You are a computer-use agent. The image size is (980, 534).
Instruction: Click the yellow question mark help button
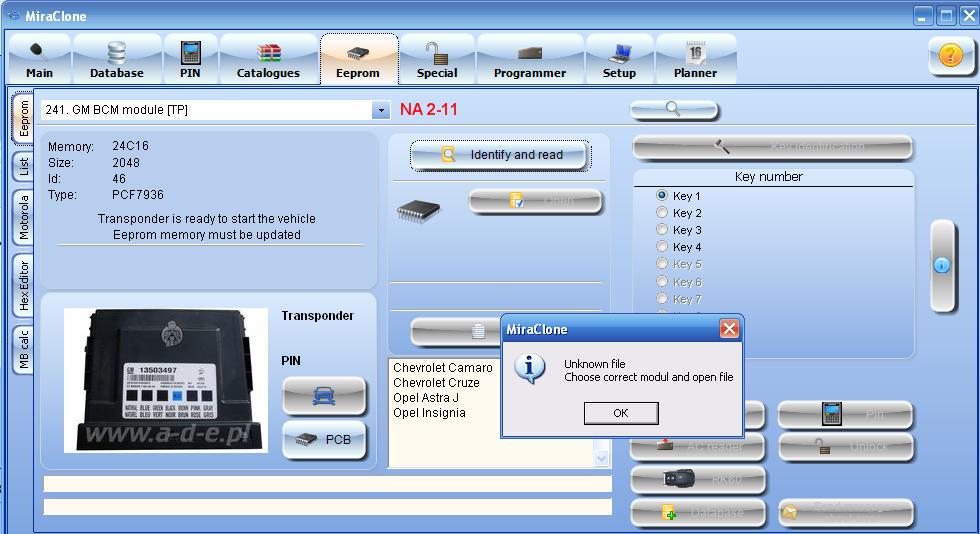tap(951, 56)
